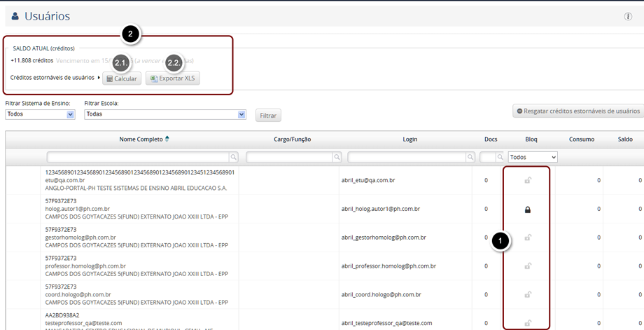Image resolution: width=644 pixels, height=330 pixels.
Task: Click the info icon at top right
Action: [x=628, y=16]
